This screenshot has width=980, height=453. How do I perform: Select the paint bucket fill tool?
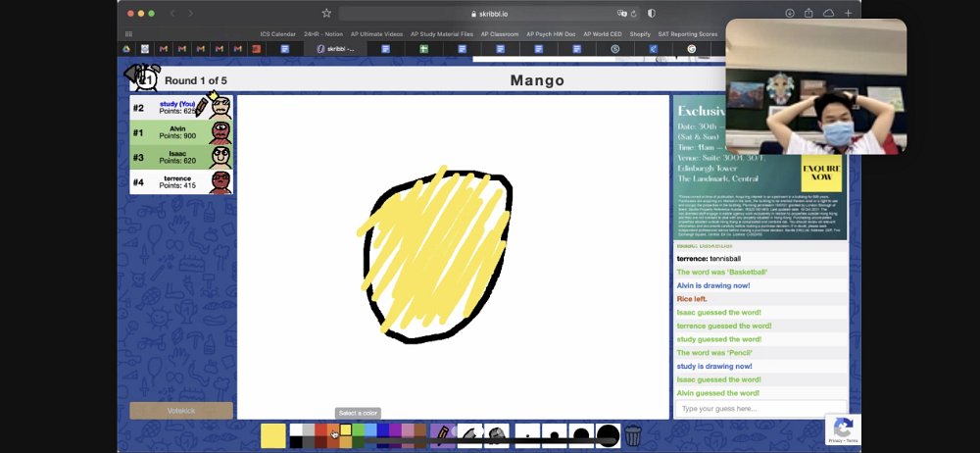496,435
